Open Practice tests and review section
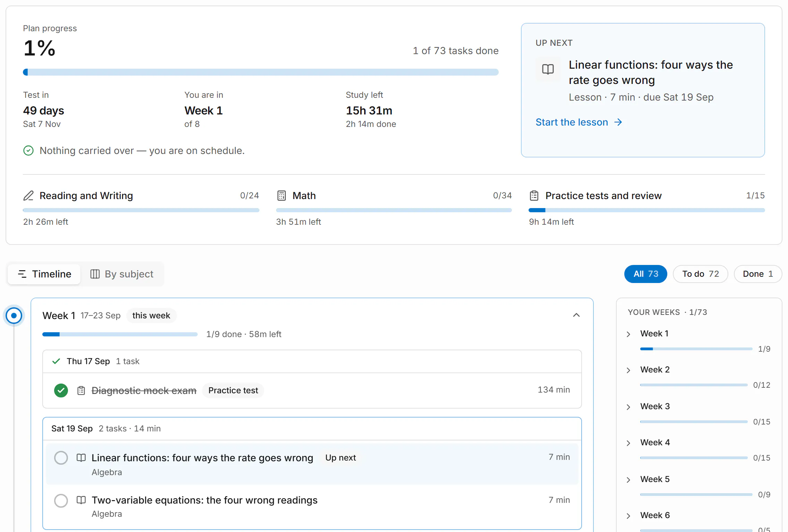The image size is (788, 532). (603, 196)
